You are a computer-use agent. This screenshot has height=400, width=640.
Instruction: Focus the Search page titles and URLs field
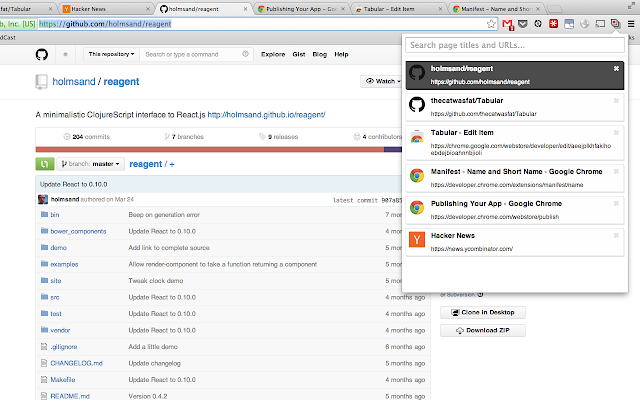click(x=515, y=45)
